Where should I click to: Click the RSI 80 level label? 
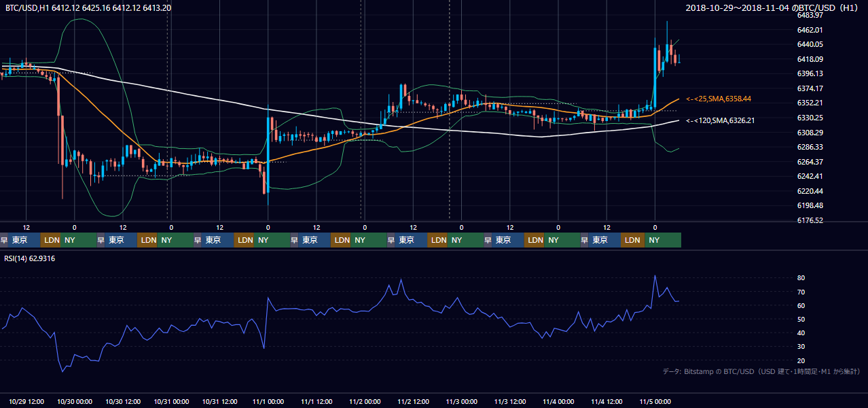tap(801, 278)
